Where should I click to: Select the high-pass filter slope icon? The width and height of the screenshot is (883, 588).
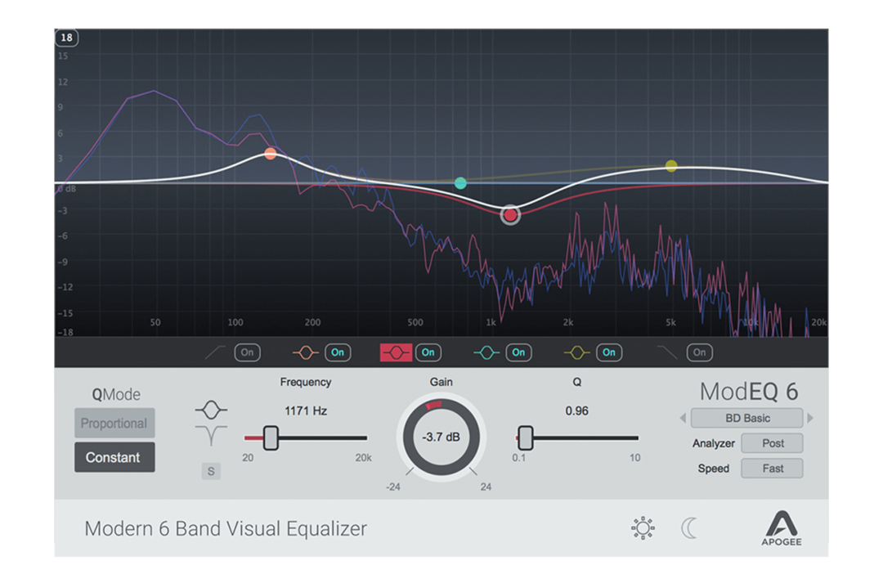[x=216, y=352]
